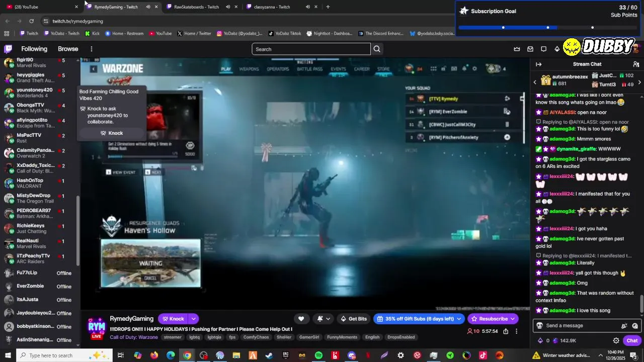
Task: Collapse the Stream Chat panel
Action: [x=538, y=64]
